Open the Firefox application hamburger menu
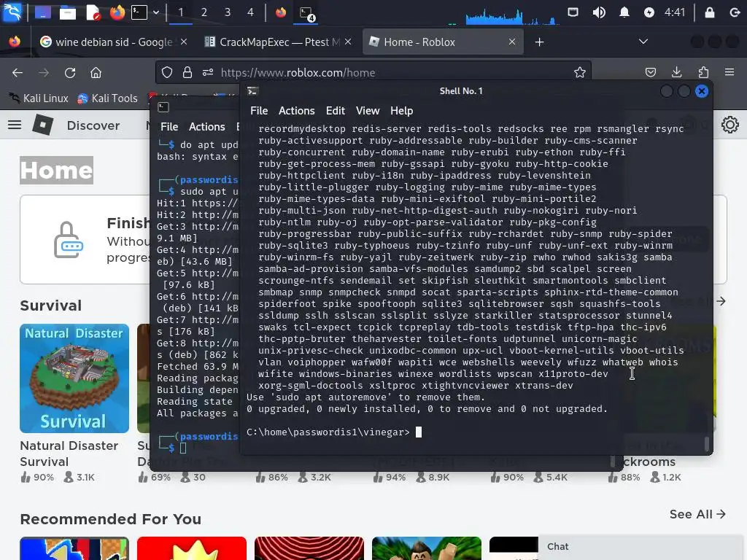Viewport: 747px width, 560px height. [x=729, y=72]
